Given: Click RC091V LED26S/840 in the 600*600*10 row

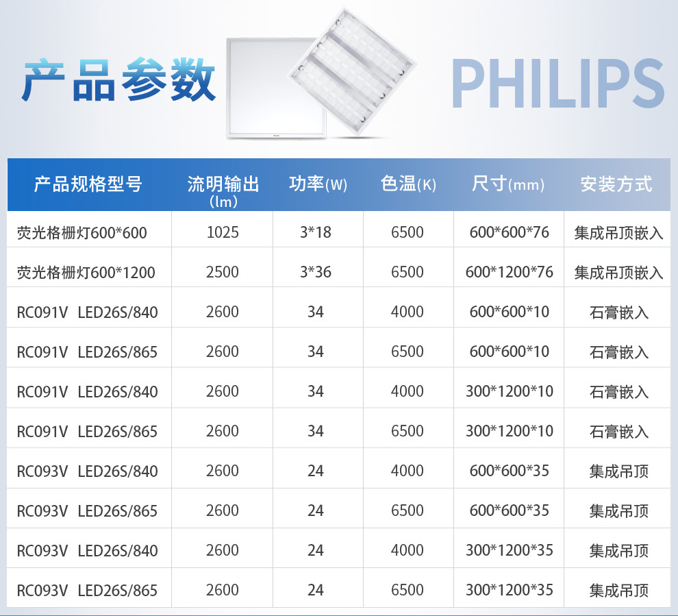Looking at the screenshot, I should (87, 312).
